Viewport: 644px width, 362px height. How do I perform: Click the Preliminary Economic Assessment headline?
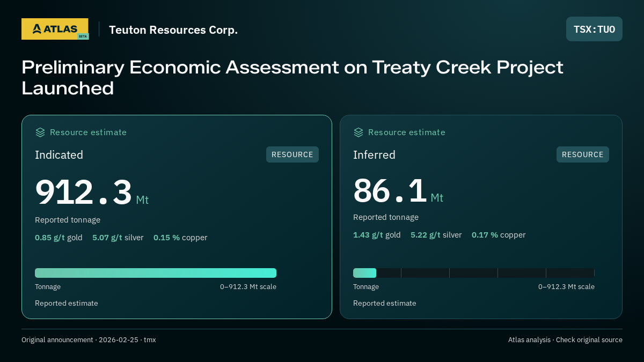coord(292,78)
